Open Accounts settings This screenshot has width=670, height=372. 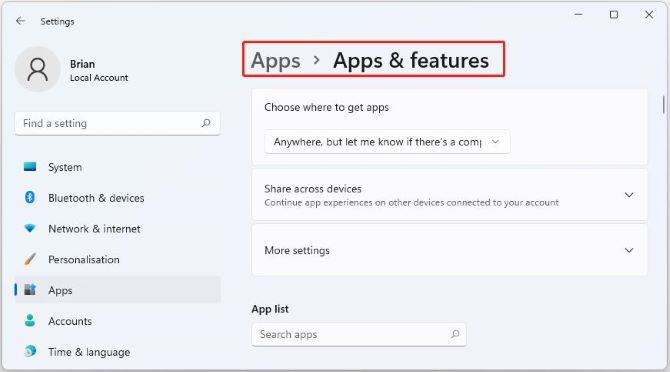click(x=118, y=321)
